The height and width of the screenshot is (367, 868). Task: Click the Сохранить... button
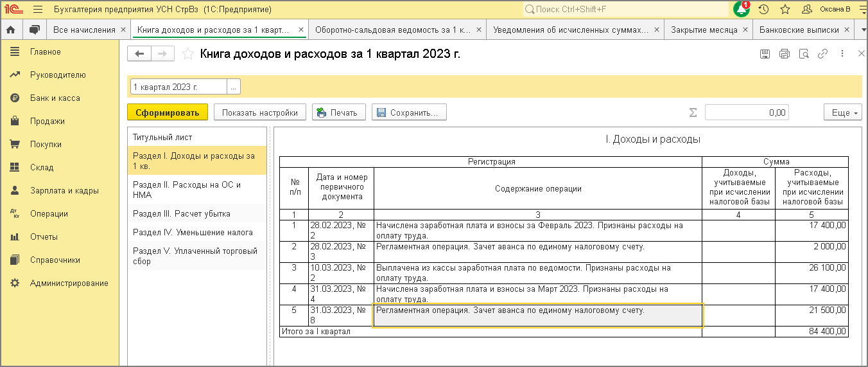click(x=409, y=112)
